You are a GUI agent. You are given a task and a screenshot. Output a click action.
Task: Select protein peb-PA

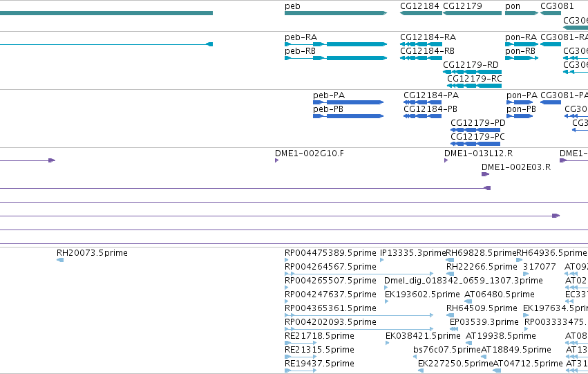[x=348, y=102]
